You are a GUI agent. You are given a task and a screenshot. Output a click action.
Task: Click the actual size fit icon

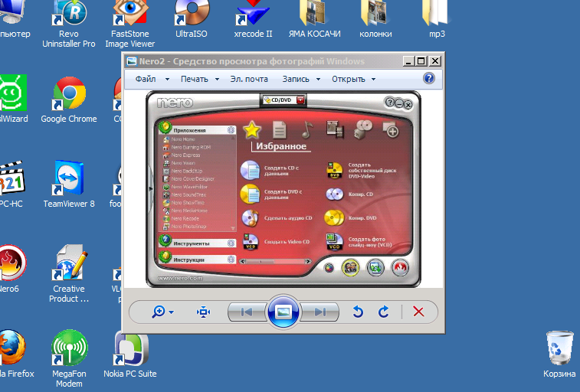coord(203,312)
